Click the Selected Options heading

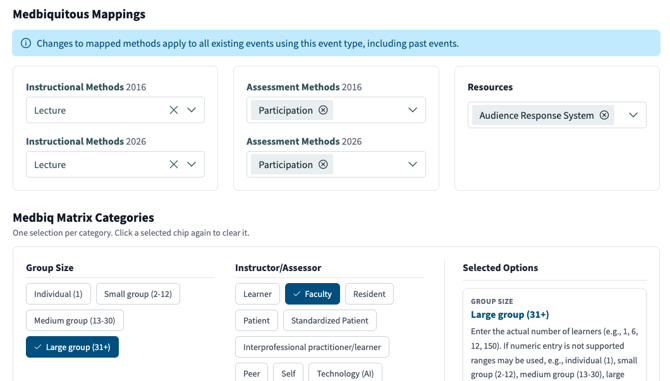(500, 268)
